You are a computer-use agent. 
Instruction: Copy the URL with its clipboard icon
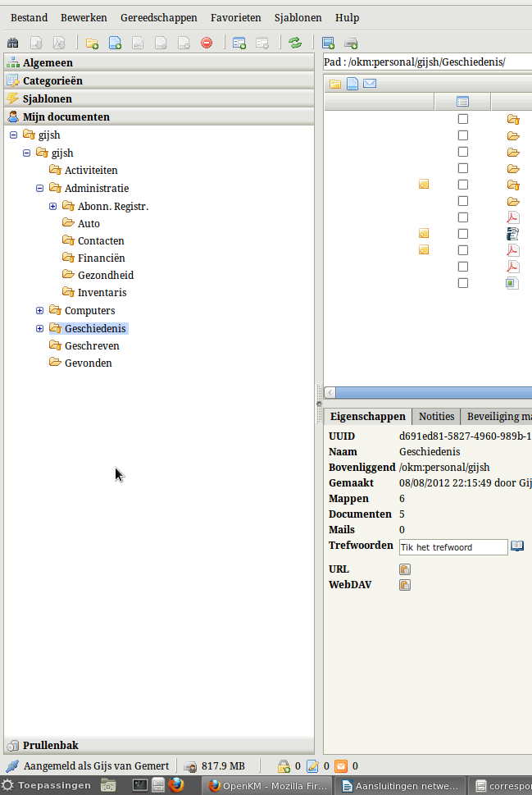pyautogui.click(x=404, y=569)
